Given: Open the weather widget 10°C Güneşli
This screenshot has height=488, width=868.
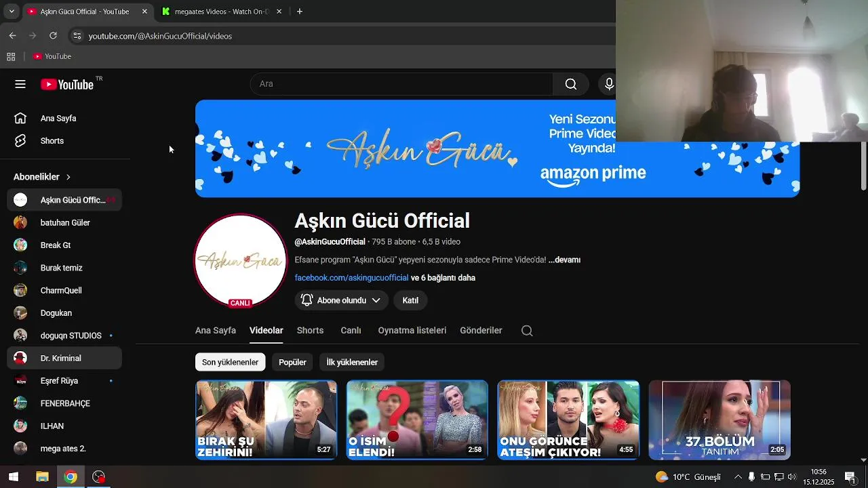Looking at the screenshot, I should click(688, 477).
